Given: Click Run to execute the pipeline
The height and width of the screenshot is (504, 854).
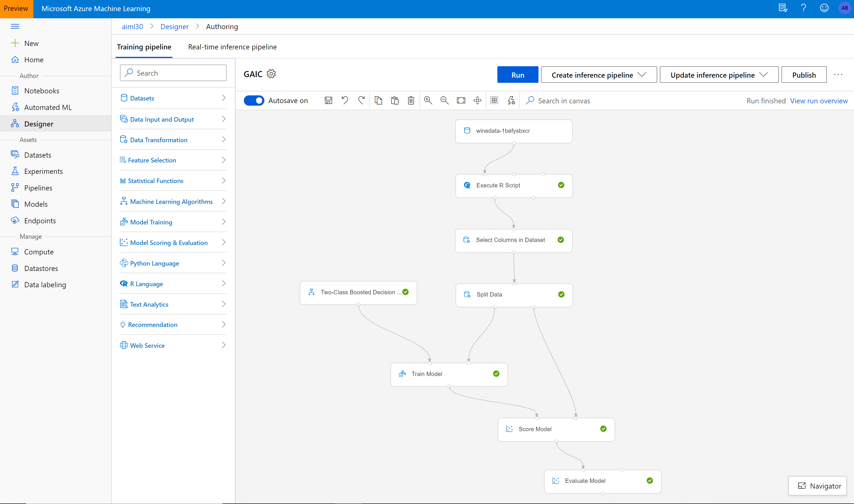Looking at the screenshot, I should coord(517,75).
